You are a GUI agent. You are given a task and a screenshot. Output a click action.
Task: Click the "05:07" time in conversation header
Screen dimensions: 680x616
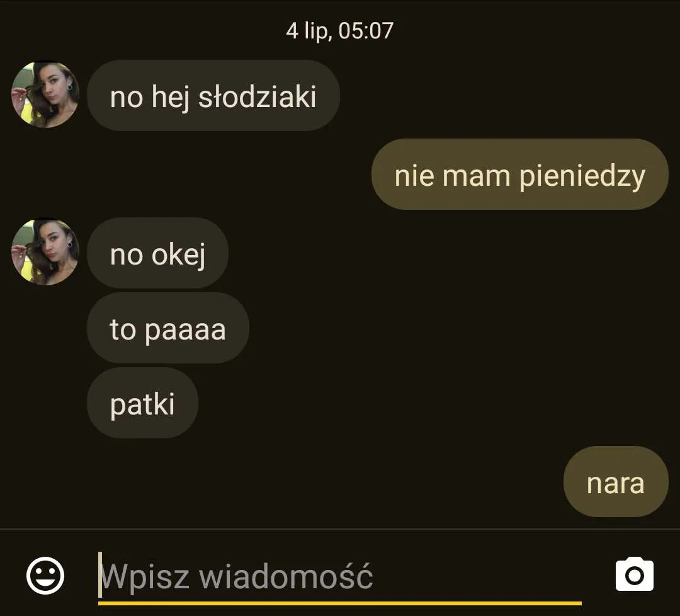pyautogui.click(x=366, y=31)
